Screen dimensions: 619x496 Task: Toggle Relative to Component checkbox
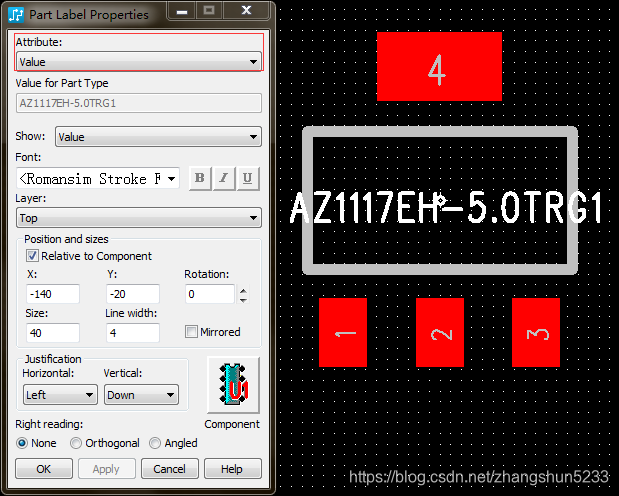coord(32,256)
